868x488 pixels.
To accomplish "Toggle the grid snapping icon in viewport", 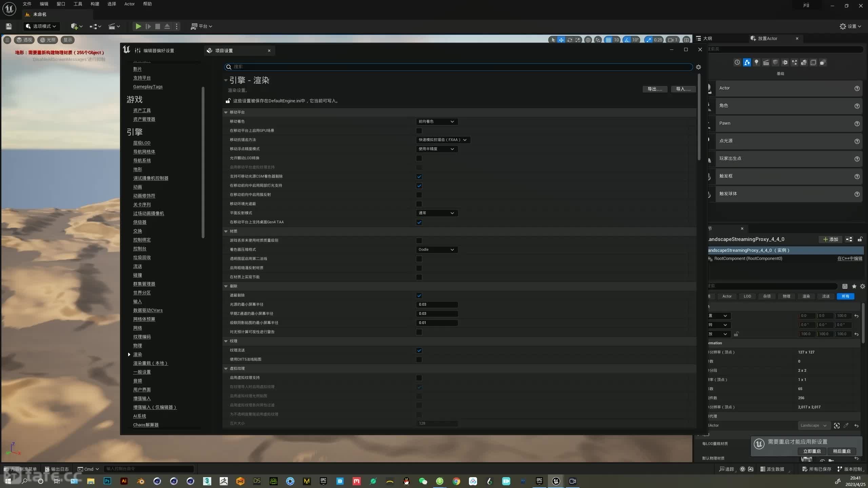I will point(608,40).
